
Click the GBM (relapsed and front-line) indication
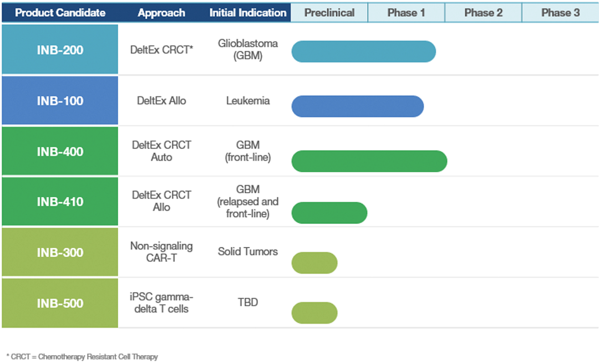(x=248, y=202)
